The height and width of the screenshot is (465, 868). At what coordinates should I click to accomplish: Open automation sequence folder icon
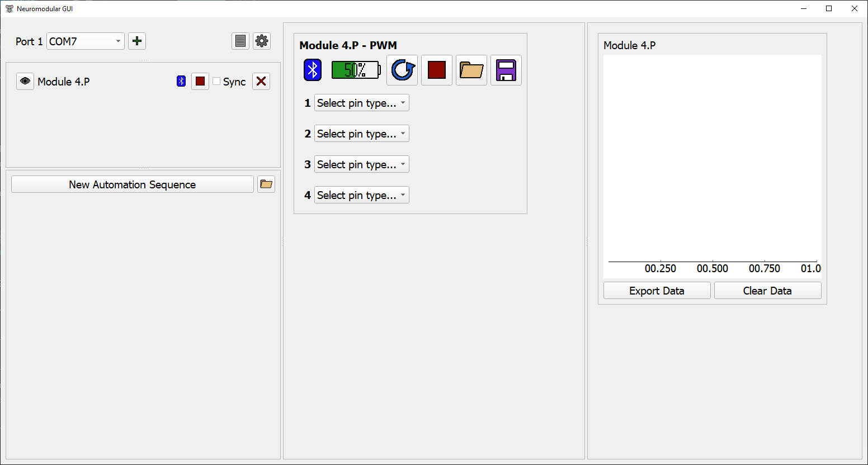(x=266, y=184)
